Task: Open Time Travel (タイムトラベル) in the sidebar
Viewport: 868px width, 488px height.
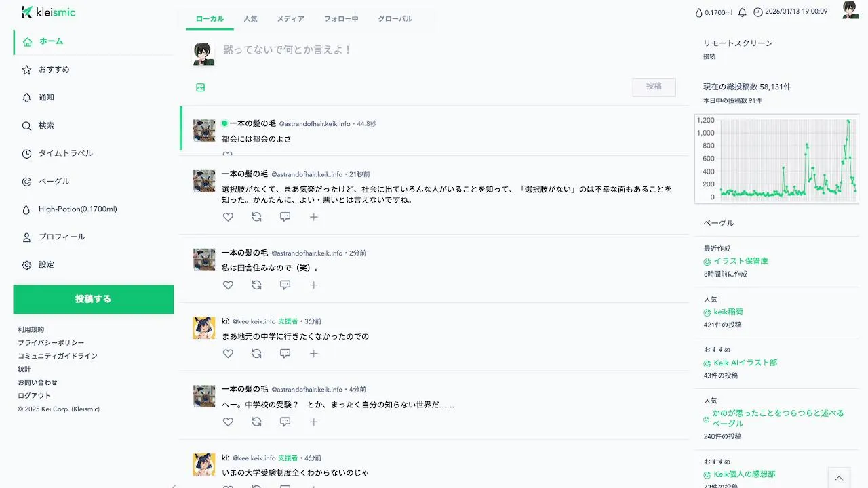Action: pyautogui.click(x=66, y=153)
